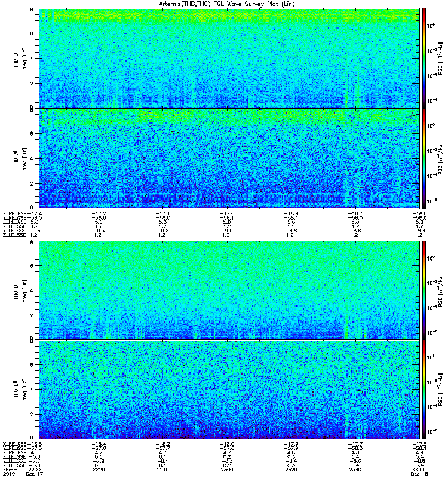Select the 'Dec 18' date label
This screenshot has height=478, width=448.
(x=419, y=474)
